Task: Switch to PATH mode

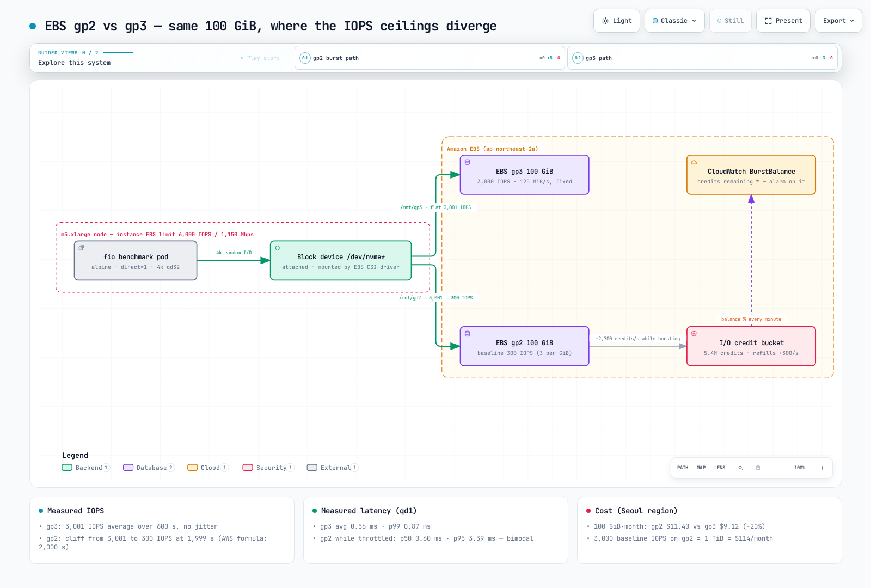Action: pyautogui.click(x=683, y=468)
